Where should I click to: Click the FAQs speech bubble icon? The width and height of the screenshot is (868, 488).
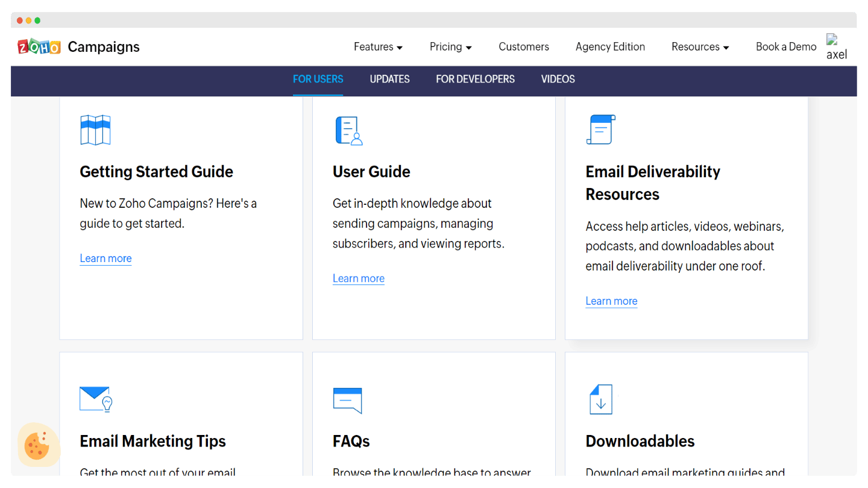(x=348, y=400)
